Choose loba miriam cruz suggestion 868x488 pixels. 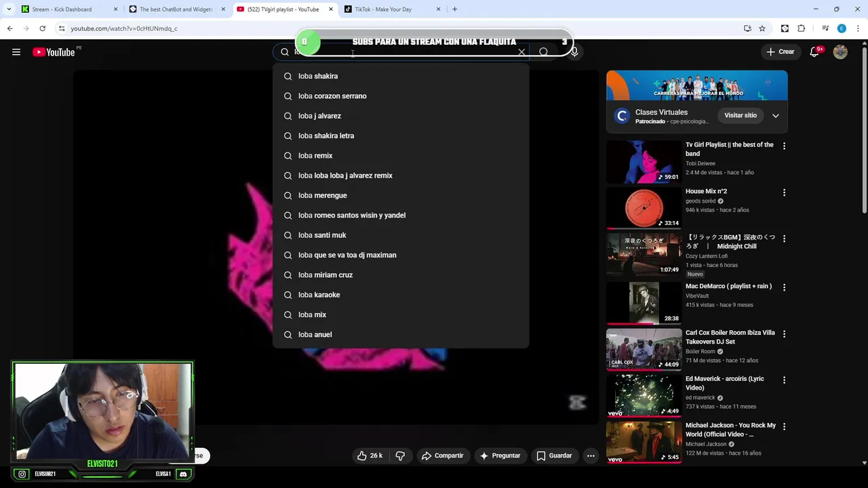click(x=401, y=275)
